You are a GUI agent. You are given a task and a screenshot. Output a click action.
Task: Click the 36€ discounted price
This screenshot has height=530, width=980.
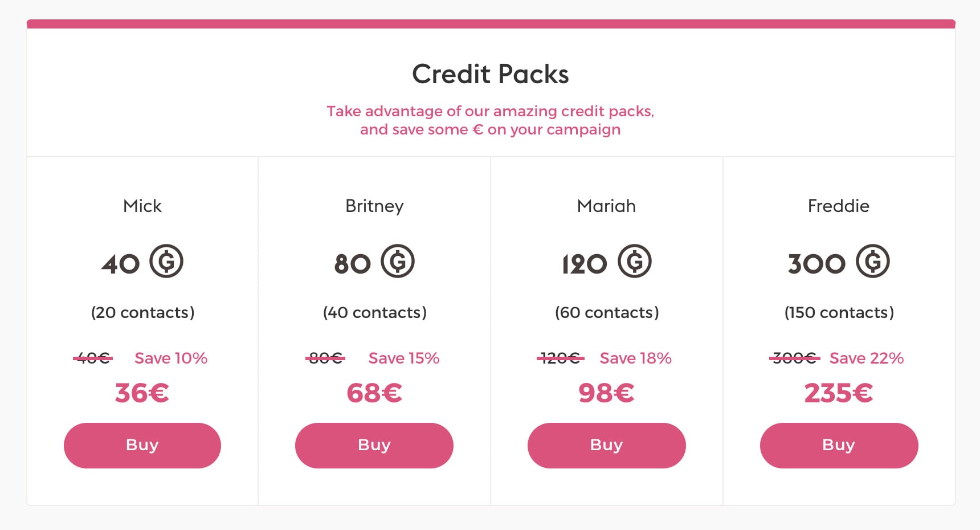(142, 393)
